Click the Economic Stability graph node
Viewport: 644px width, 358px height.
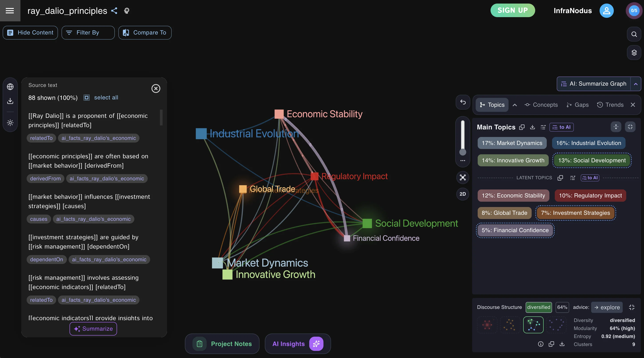pos(279,114)
